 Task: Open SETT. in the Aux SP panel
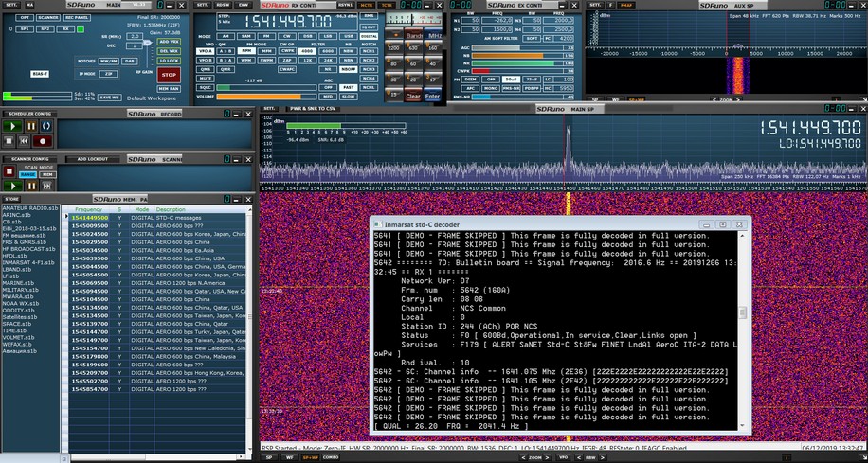[595, 5]
